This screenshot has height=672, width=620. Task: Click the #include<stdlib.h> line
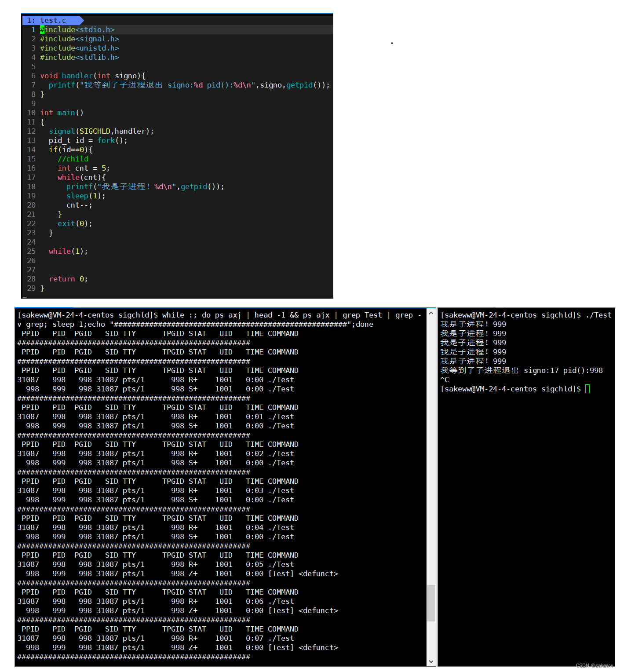(80, 57)
